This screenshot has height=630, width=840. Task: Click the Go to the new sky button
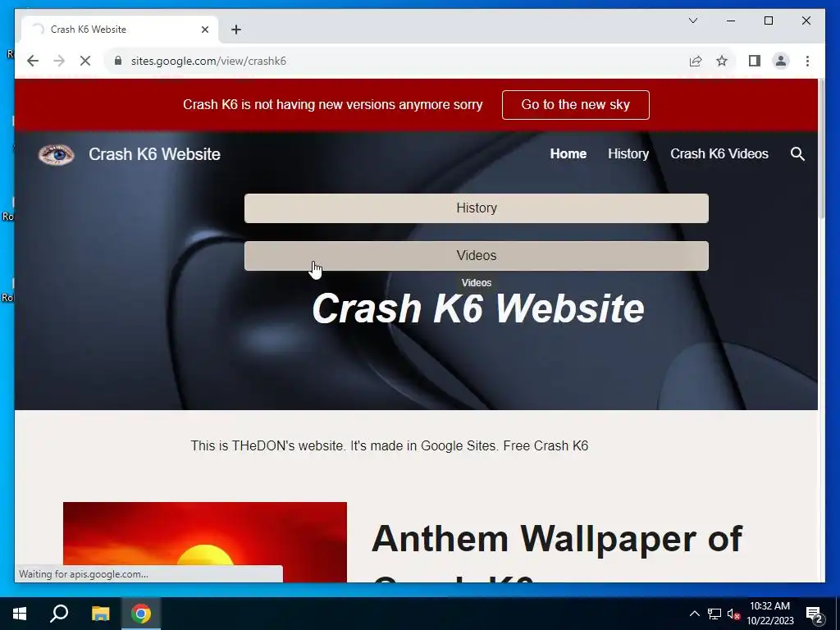[x=575, y=105]
